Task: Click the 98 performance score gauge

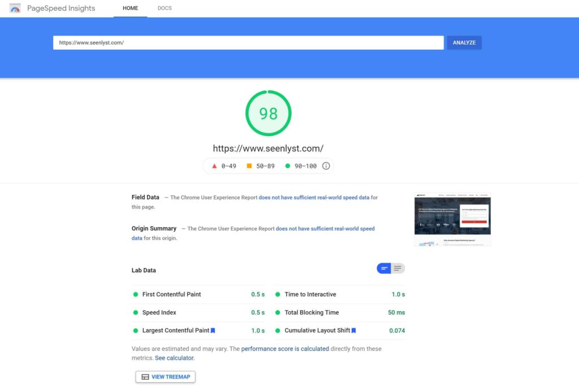Action: [269, 113]
